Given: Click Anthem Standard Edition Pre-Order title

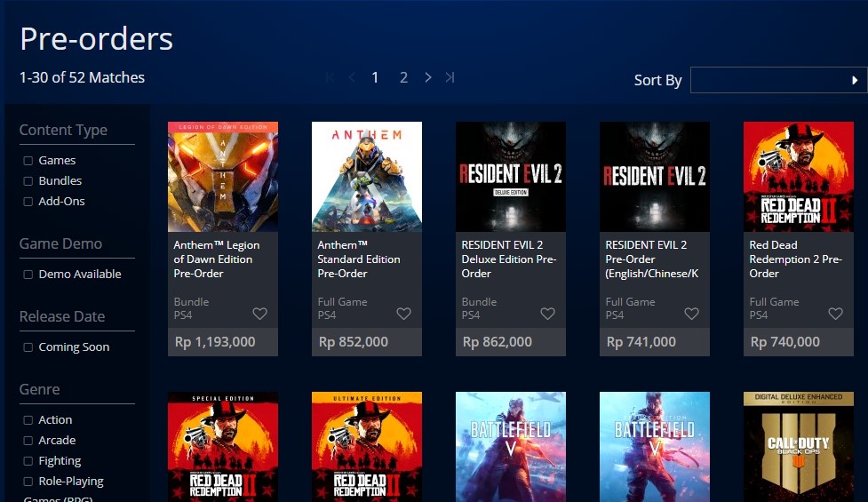Looking at the screenshot, I should tap(359, 259).
